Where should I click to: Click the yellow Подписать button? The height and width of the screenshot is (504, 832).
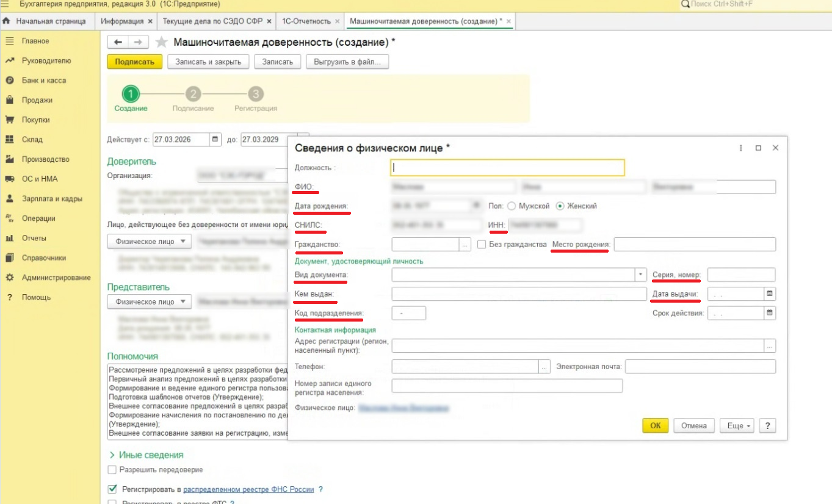(x=134, y=62)
